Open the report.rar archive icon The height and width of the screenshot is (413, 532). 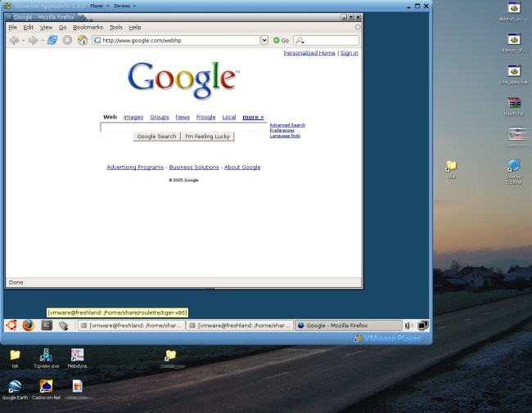click(514, 106)
